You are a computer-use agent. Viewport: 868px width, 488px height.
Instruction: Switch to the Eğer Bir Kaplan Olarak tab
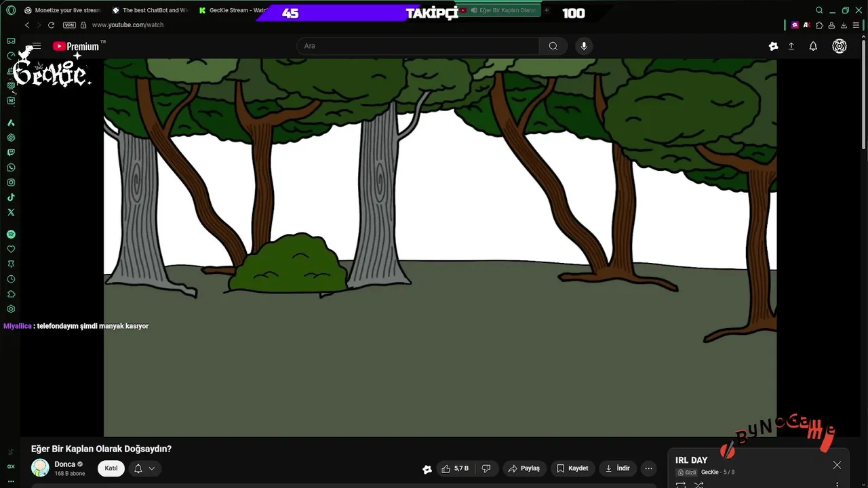(502, 10)
